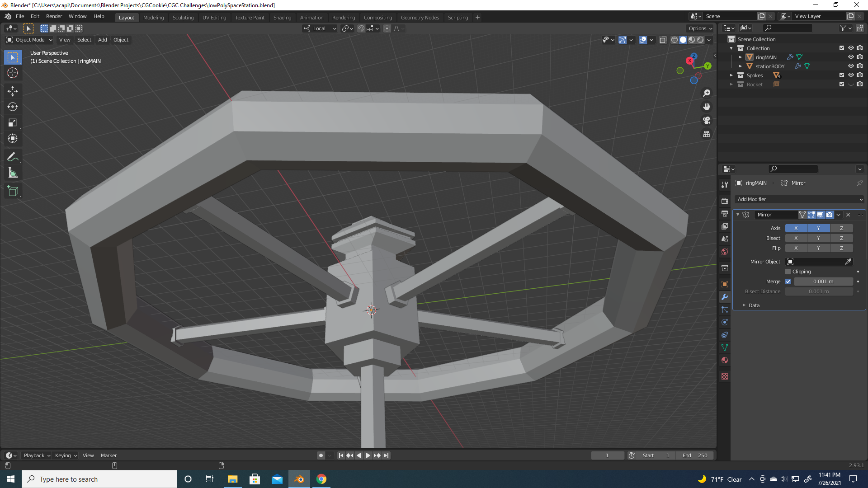Select the Move tool
This screenshot has height=488, width=868.
(12, 91)
